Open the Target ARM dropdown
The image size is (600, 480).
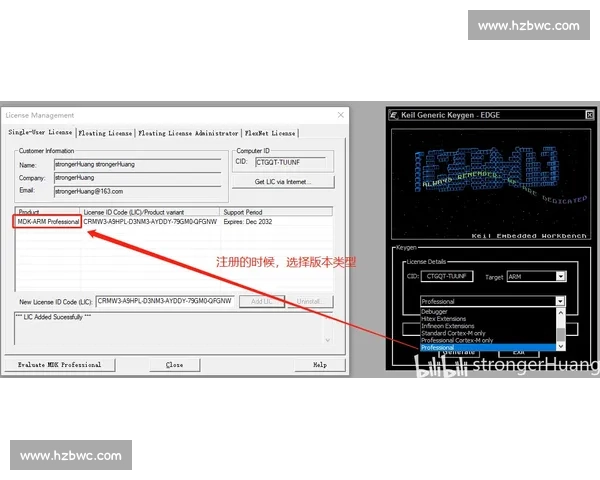tap(561, 276)
